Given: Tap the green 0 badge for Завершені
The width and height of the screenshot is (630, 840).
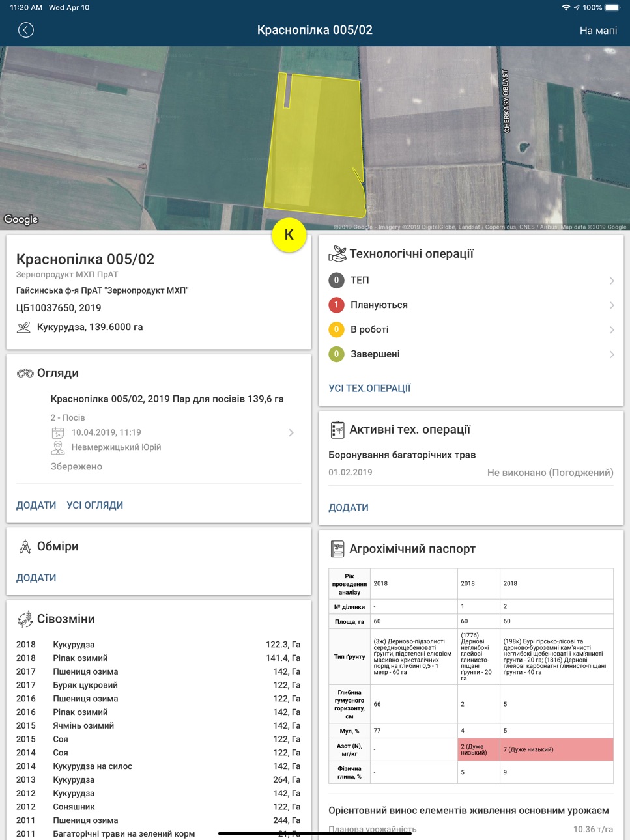Looking at the screenshot, I should click(x=336, y=354).
